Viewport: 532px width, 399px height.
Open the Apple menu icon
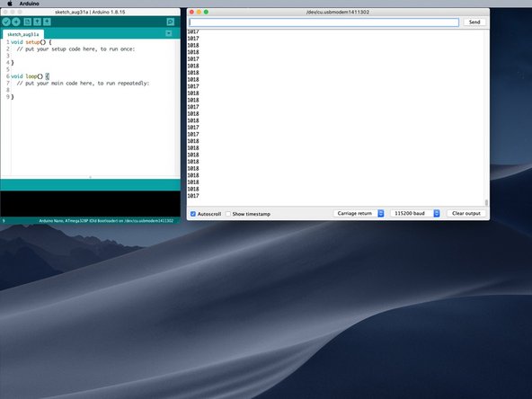pos(10,4)
